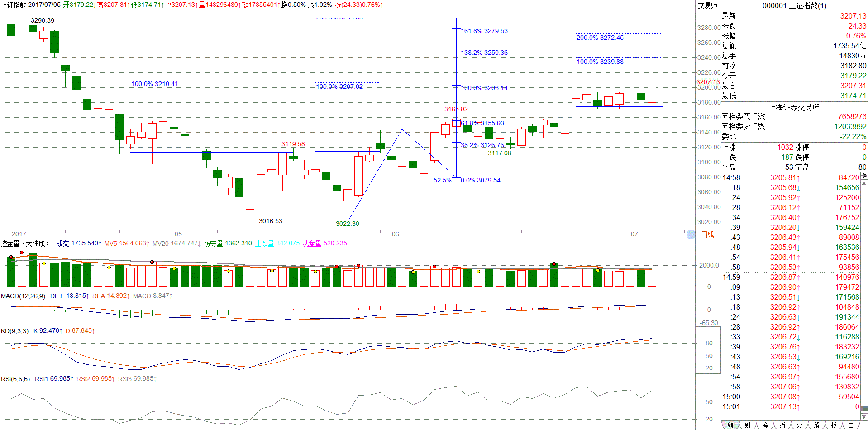Image resolution: width=868 pixels, height=430 pixels.
Task: Select the MACD(12,26,9) indicator label
Action: 23,296
